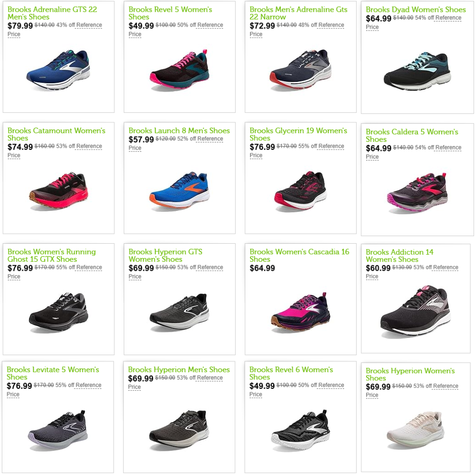Open Brooks Catamount Women's Shoes listing

[x=57, y=134]
